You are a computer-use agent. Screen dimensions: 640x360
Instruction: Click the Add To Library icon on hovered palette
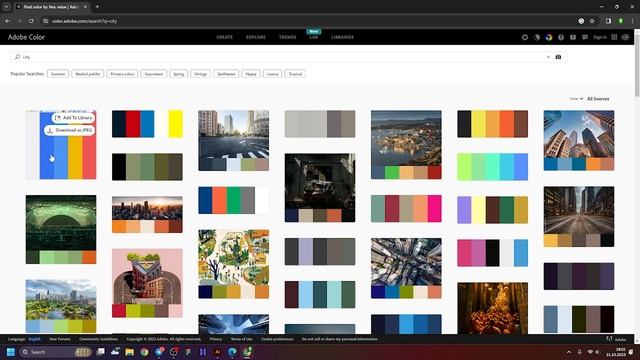pyautogui.click(x=58, y=118)
